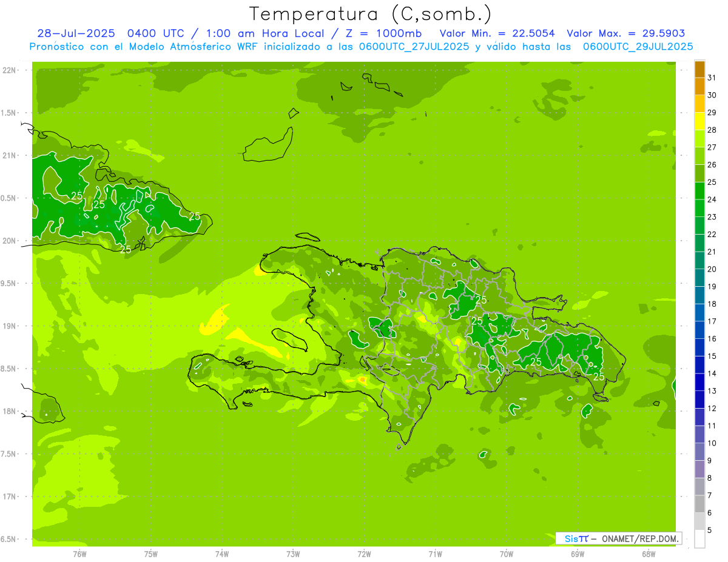This screenshot has height=562, width=728.
Task: Click the '18' label on the color scale
Action: [712, 304]
